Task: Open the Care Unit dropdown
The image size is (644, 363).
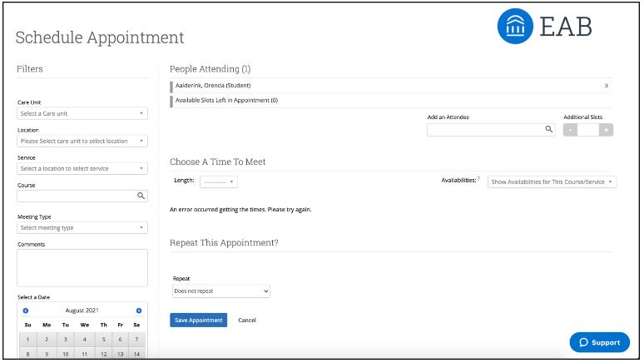Action: click(x=82, y=113)
